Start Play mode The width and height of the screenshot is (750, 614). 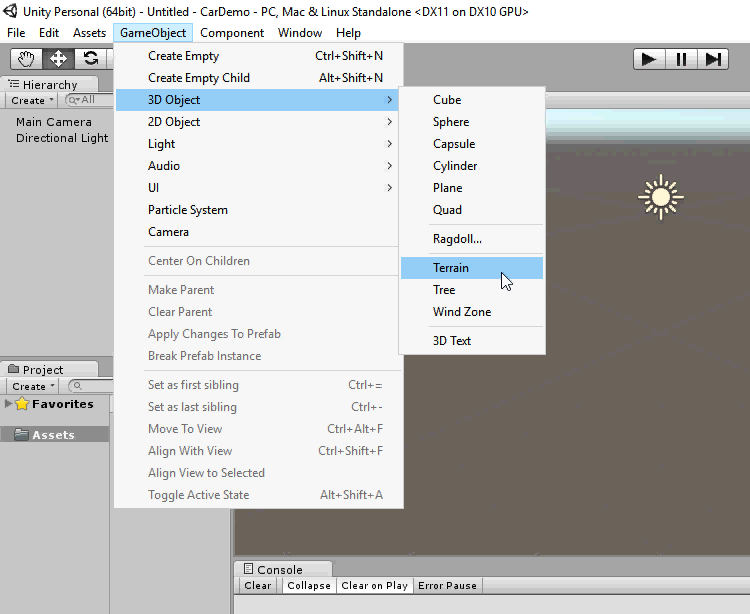tap(649, 59)
